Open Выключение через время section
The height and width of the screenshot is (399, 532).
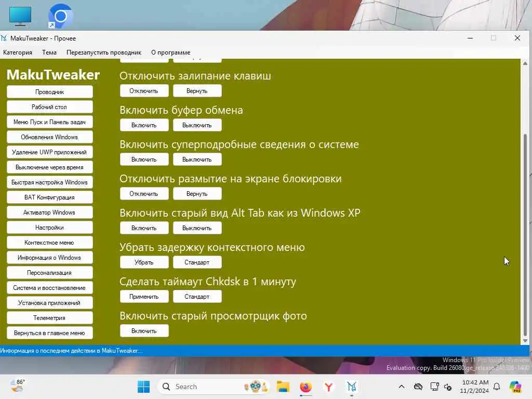coord(49,167)
